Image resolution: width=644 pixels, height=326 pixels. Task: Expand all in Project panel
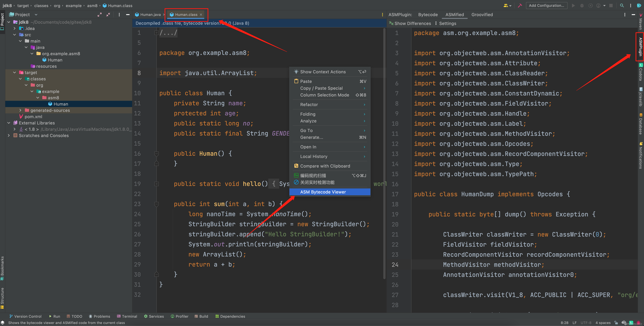99,14
